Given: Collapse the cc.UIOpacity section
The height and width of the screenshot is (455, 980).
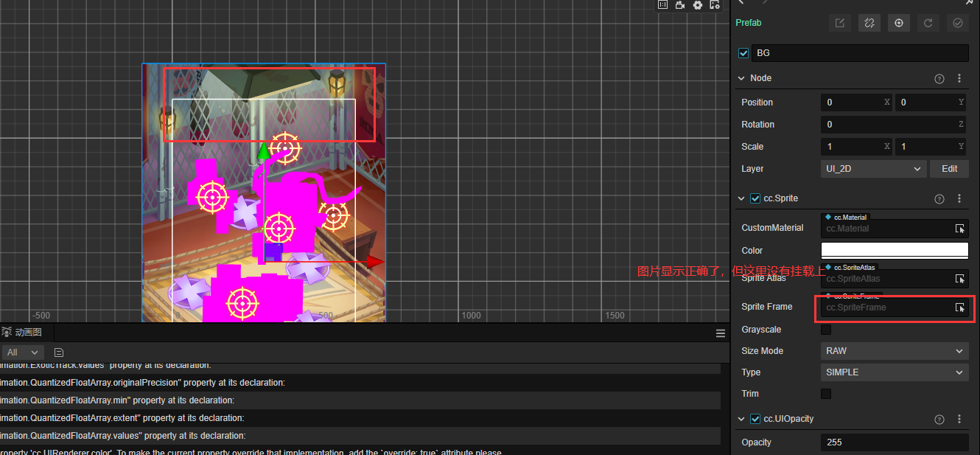Looking at the screenshot, I should click(741, 419).
